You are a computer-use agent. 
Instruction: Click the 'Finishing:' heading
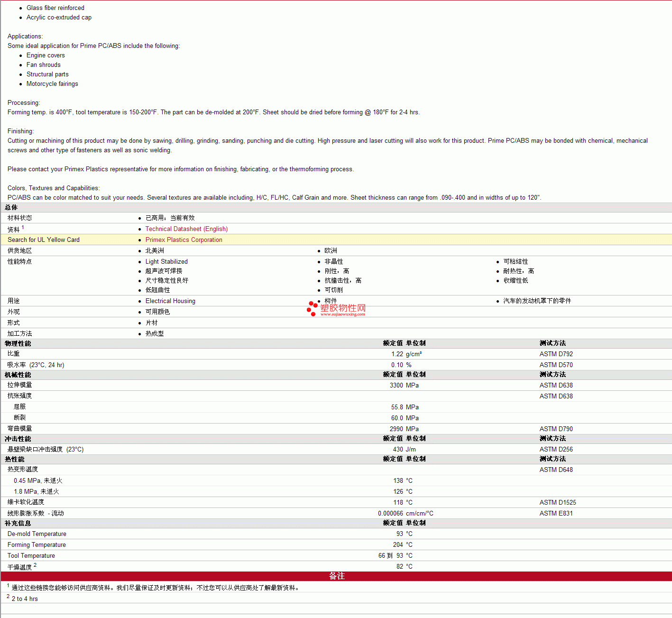tap(21, 131)
